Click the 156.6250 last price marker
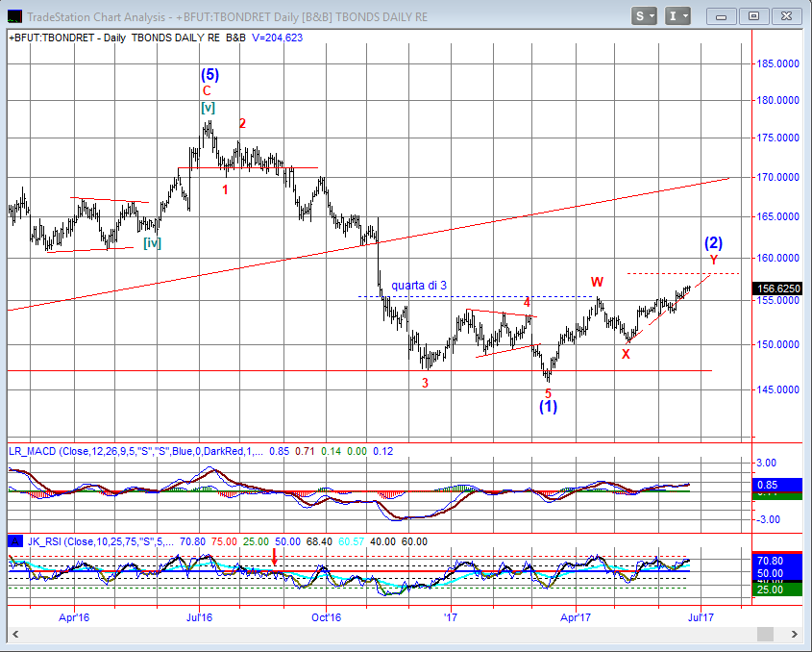Image resolution: width=812 pixels, height=652 pixels. pyautogui.click(x=779, y=288)
